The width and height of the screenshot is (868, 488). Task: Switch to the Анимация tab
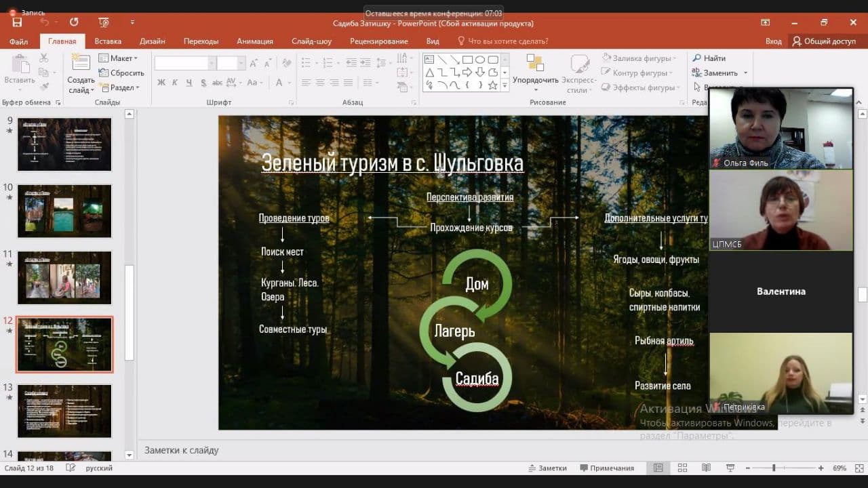[254, 41]
